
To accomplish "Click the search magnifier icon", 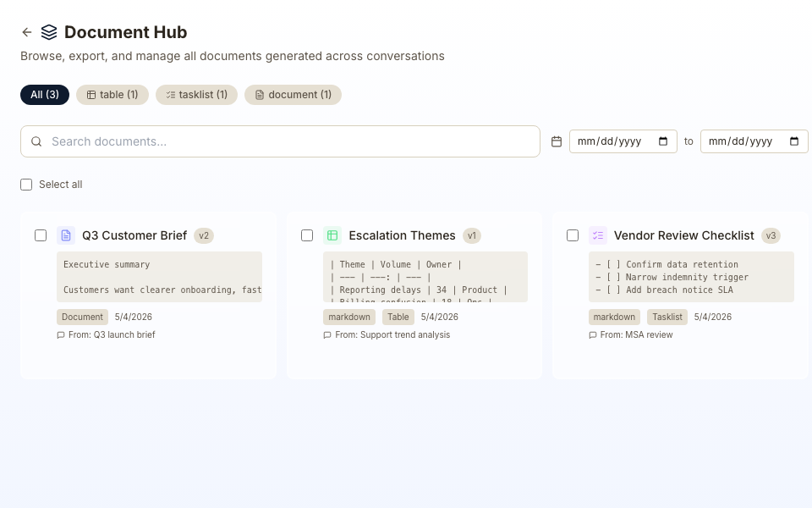I will coord(36,141).
